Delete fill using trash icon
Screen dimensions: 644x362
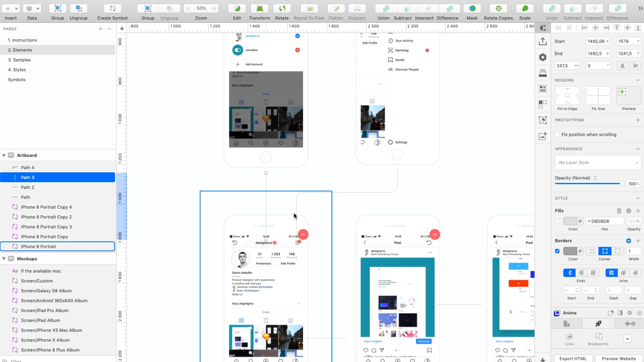pos(619,211)
